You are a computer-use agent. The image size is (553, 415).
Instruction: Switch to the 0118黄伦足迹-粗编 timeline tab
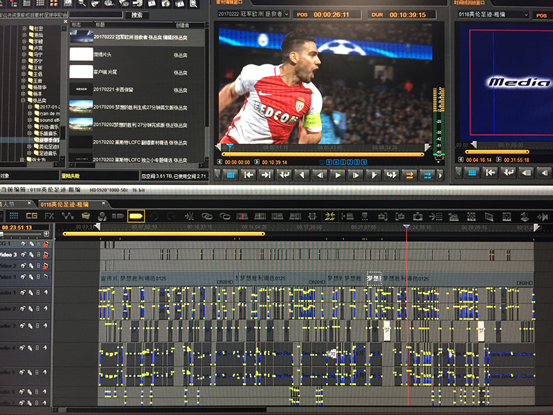coord(72,204)
